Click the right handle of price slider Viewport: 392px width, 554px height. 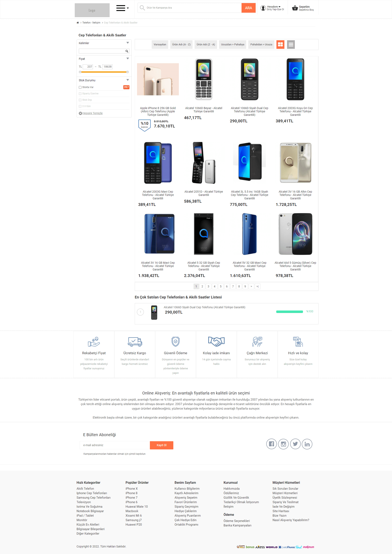click(x=127, y=72)
